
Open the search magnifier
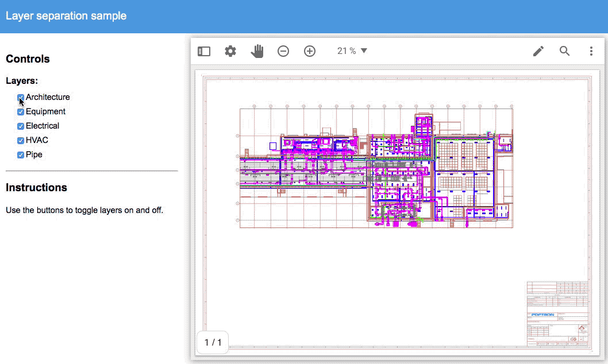pos(565,51)
